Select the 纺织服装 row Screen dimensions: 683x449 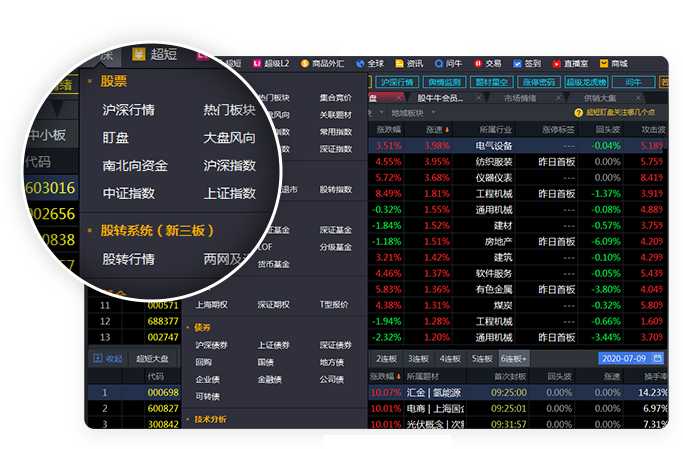pos(517,162)
